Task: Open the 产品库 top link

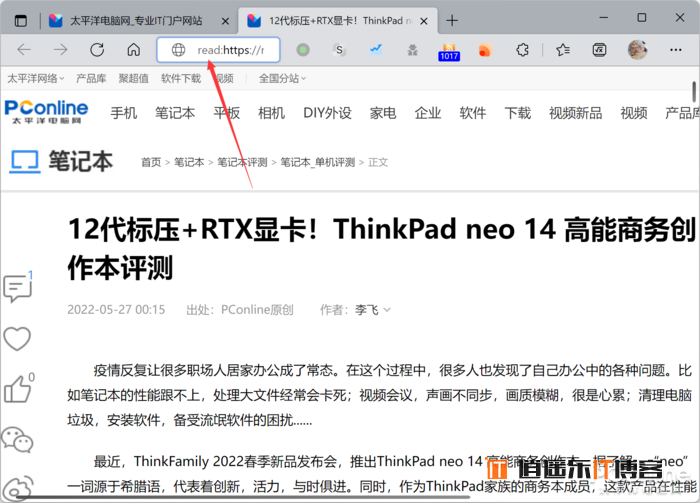Action: click(x=91, y=79)
